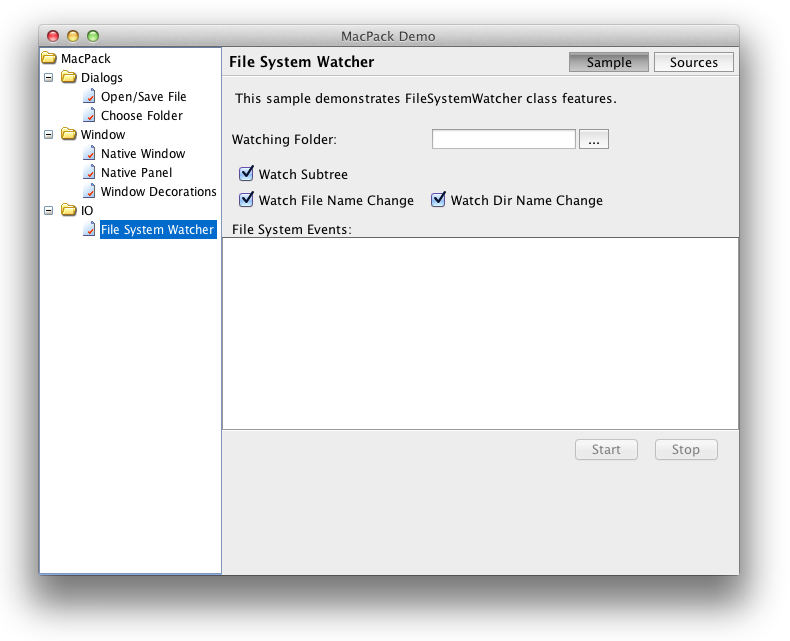Click the Watching Folder label
This screenshot has height=641, width=790.
coord(284,140)
